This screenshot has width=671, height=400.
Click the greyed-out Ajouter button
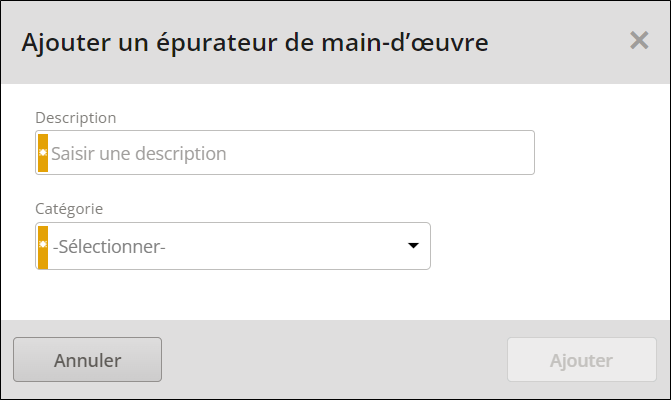point(582,360)
